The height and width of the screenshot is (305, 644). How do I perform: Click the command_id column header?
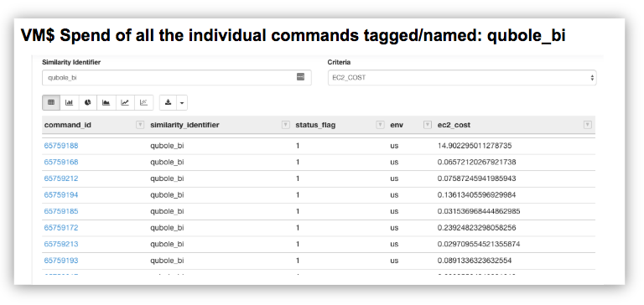click(x=68, y=125)
